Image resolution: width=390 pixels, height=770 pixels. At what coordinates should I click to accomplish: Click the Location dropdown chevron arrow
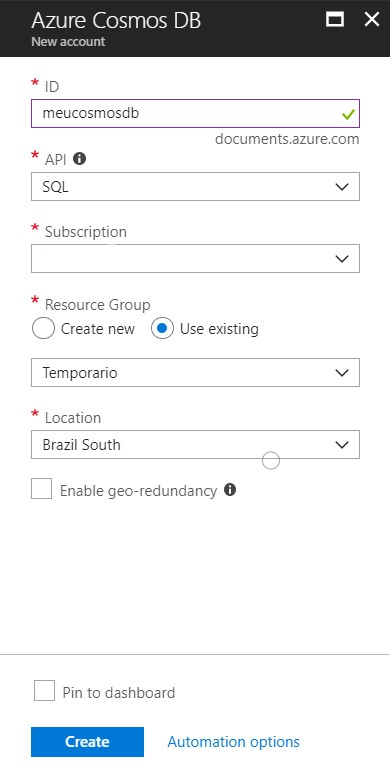click(341, 444)
